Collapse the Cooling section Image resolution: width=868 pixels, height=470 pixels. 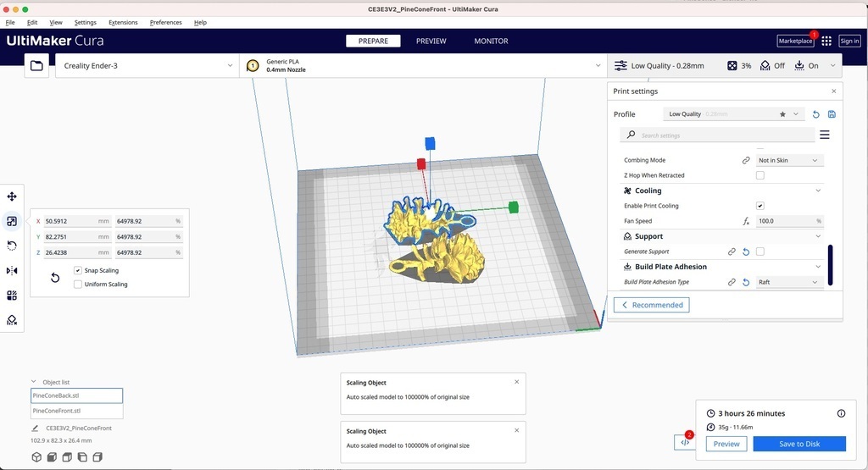point(818,191)
